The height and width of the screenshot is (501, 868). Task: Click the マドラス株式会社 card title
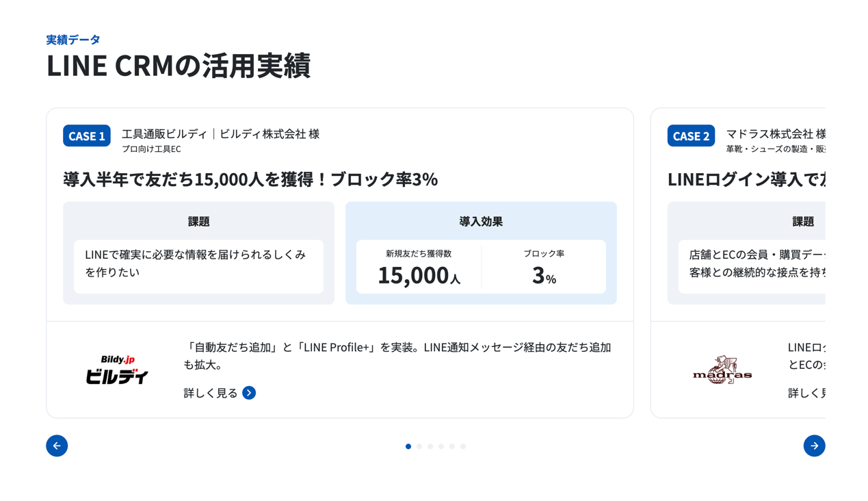(775, 133)
